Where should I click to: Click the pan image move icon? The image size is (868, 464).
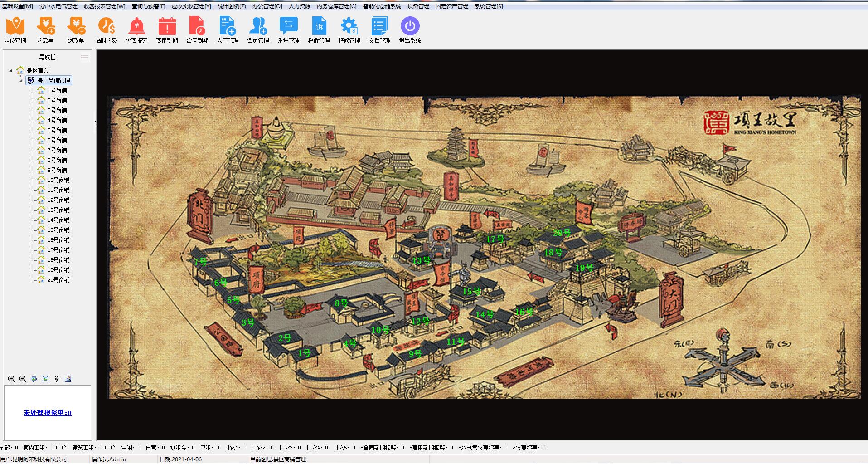click(34, 379)
